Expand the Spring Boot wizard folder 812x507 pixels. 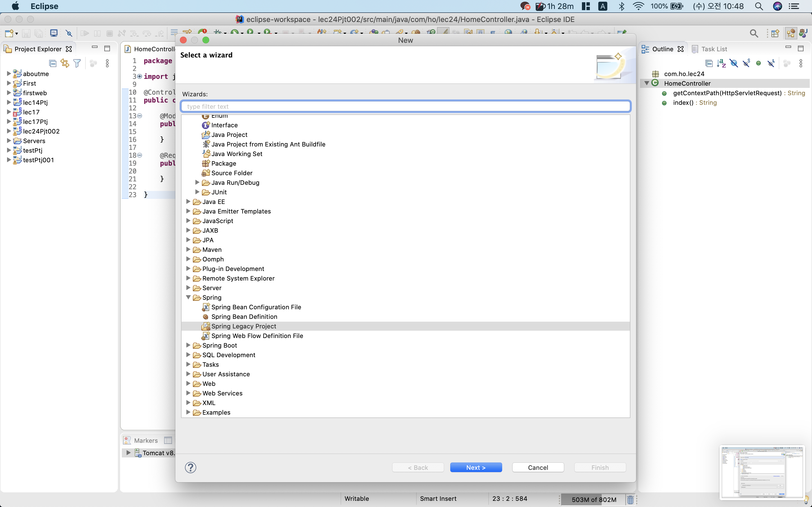pyautogui.click(x=188, y=345)
